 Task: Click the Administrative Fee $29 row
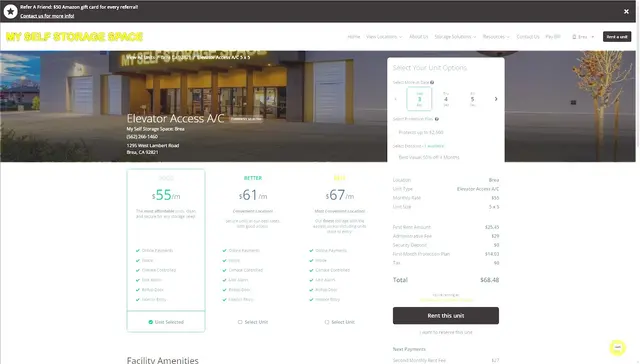coord(446,236)
